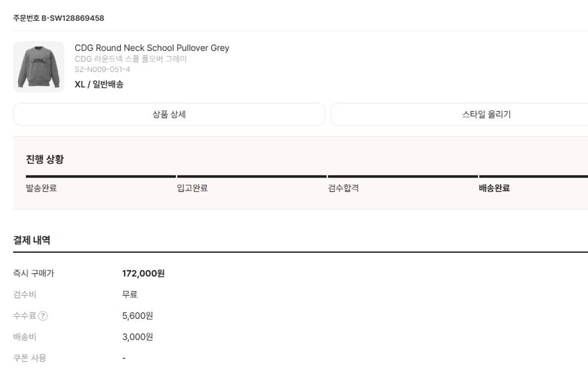Viewport: 588px width, 373px height.
Task: Open the grey pullover product thumbnail
Action: (39, 67)
